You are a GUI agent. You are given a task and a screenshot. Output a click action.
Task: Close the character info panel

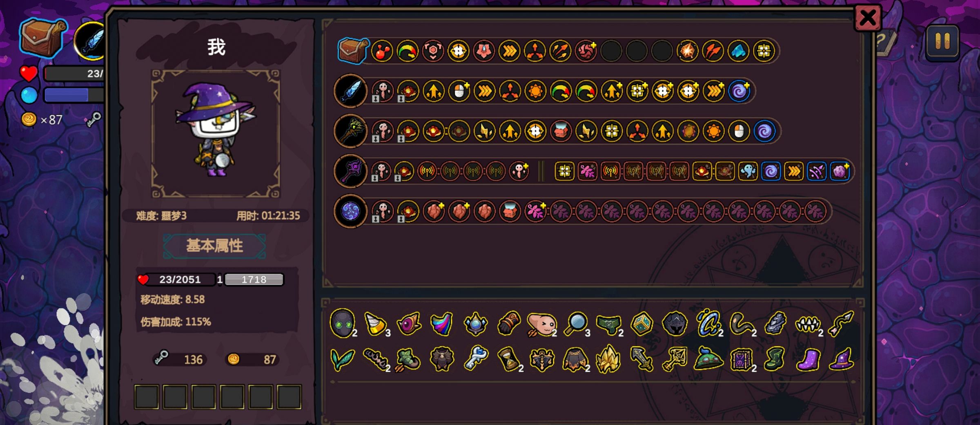[867, 18]
